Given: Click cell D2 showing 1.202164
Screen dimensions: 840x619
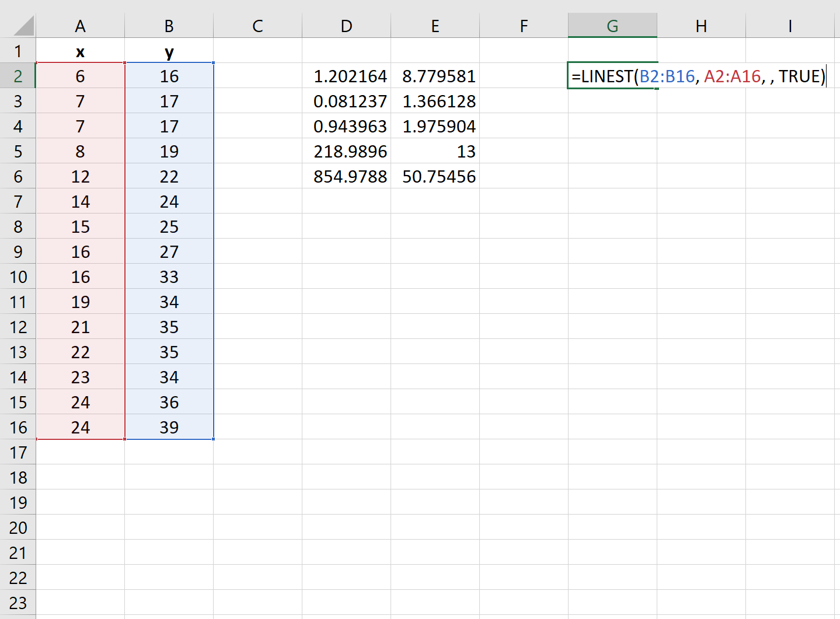Looking at the screenshot, I should (347, 76).
